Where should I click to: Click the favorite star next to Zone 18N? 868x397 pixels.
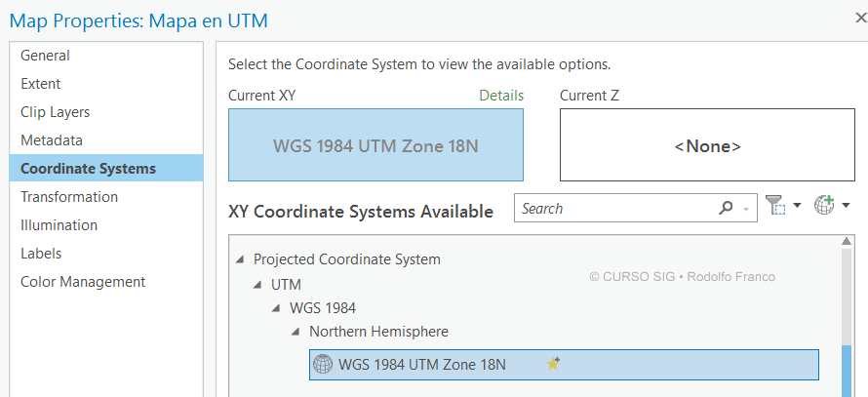click(x=553, y=365)
